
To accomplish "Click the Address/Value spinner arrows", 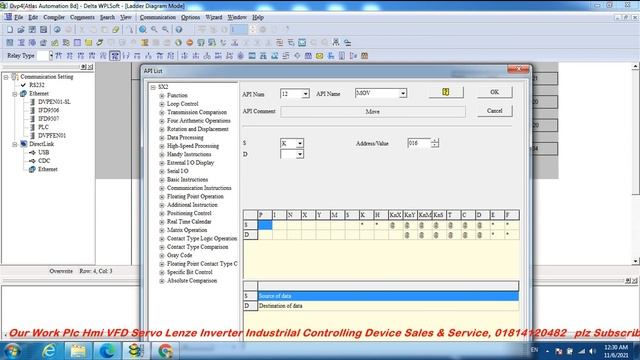I will [x=435, y=143].
